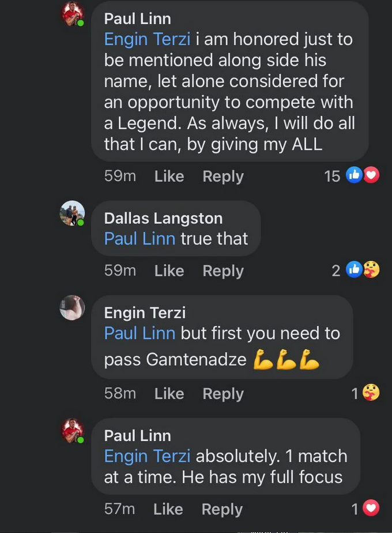Open the care emoji reaction on Dallas Langston's comment
The width and height of the screenshot is (392, 533).
pyautogui.click(x=371, y=270)
